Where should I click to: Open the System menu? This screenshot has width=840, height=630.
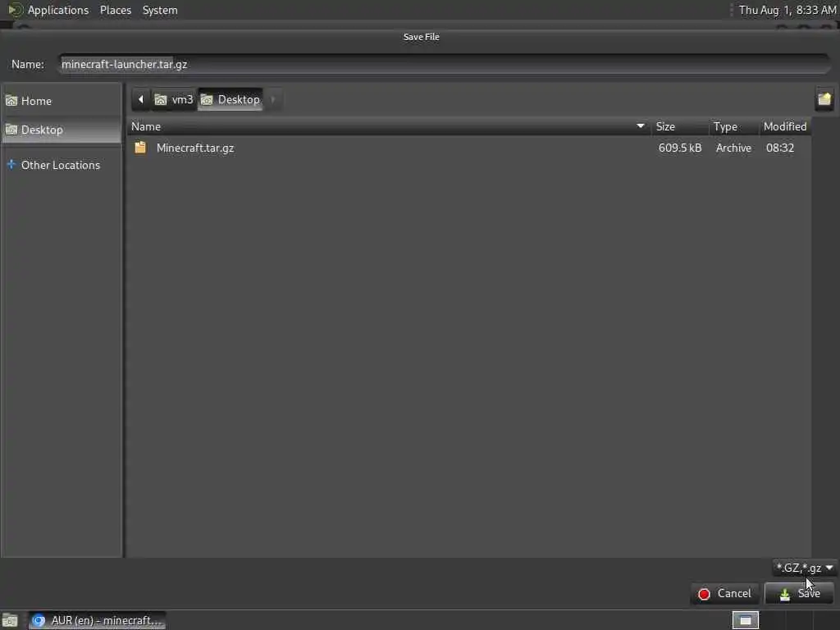tap(160, 10)
